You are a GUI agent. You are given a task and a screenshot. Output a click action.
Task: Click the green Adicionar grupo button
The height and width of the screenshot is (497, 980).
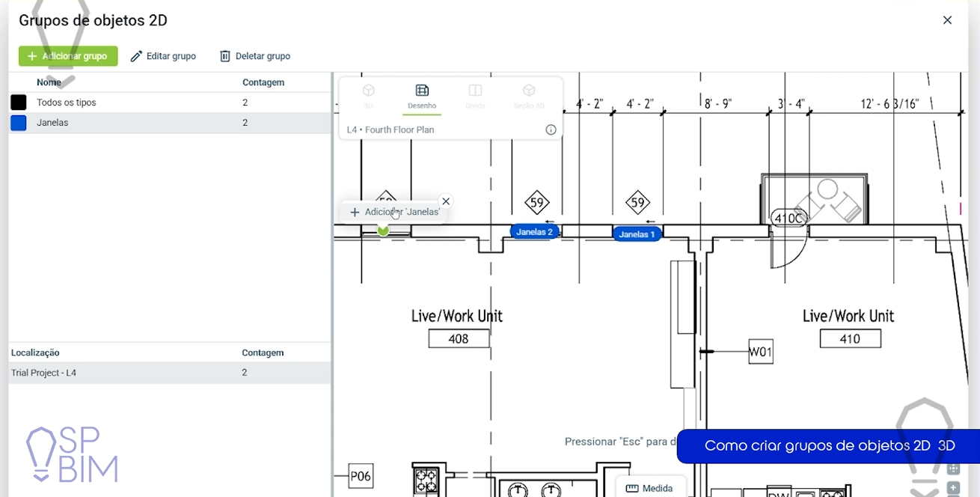pyautogui.click(x=68, y=56)
